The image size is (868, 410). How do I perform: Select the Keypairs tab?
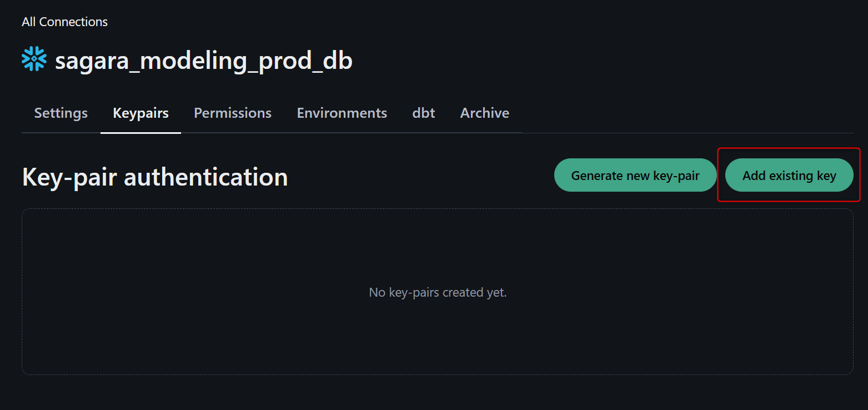click(141, 113)
